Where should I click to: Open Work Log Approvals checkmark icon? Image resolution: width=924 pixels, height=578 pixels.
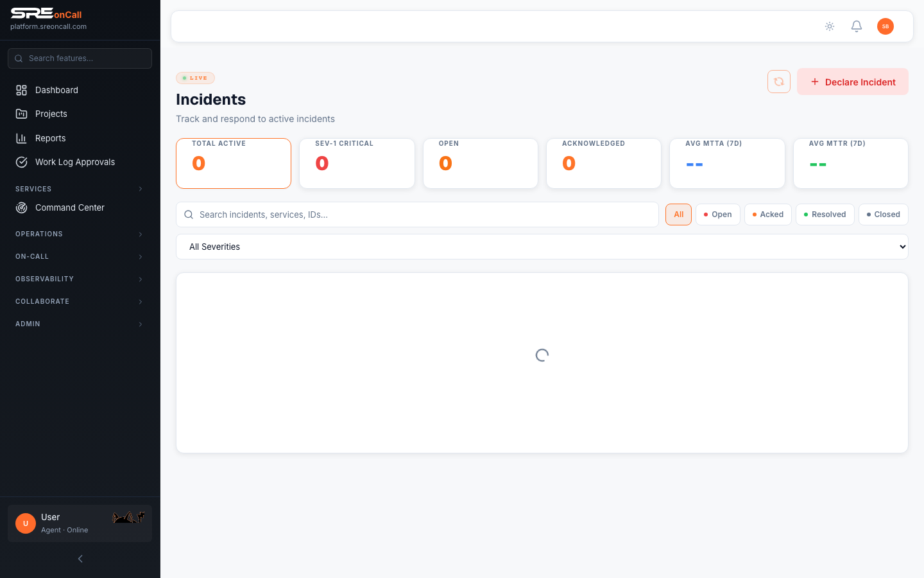click(x=22, y=162)
